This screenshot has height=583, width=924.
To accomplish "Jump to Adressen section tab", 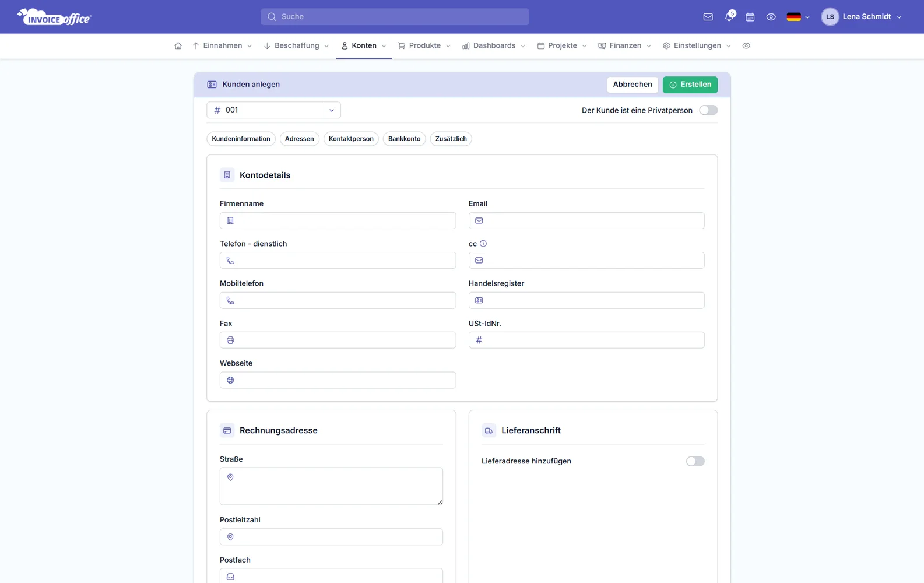I will point(300,139).
